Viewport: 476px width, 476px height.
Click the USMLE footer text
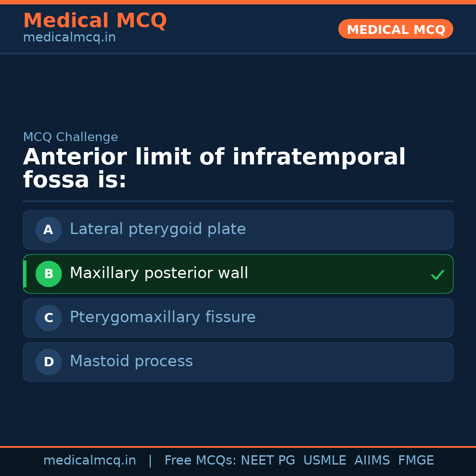coord(324,461)
